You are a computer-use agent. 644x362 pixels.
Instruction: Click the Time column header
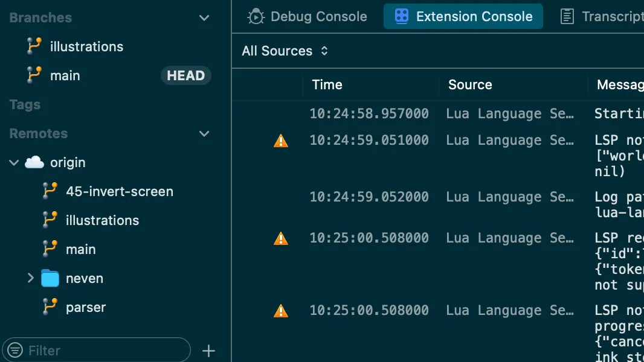coord(327,85)
